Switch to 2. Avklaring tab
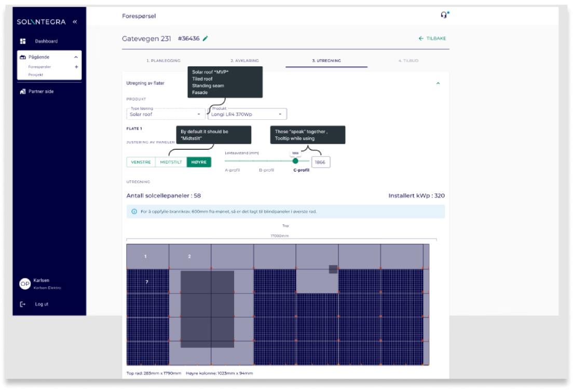 [244, 61]
